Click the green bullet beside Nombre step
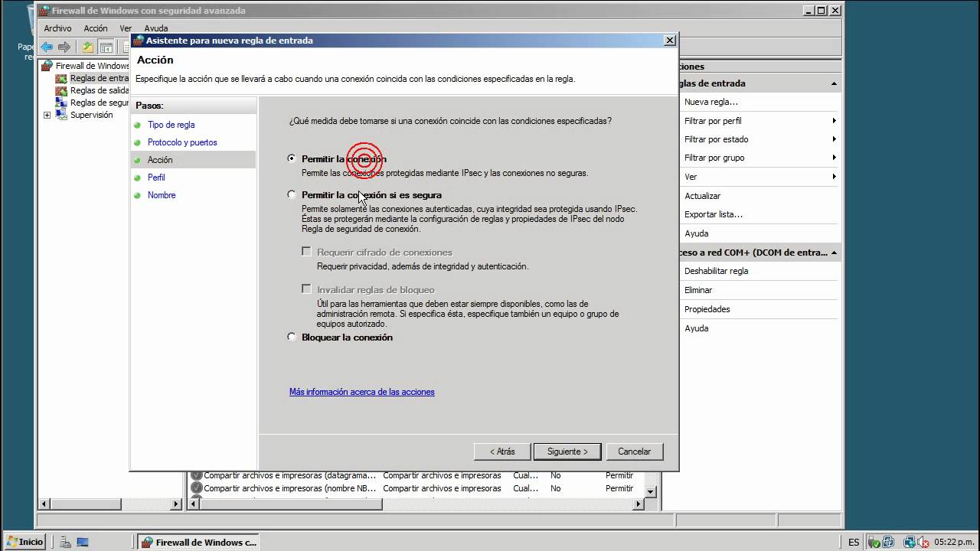This screenshot has width=980, height=551. coord(138,195)
